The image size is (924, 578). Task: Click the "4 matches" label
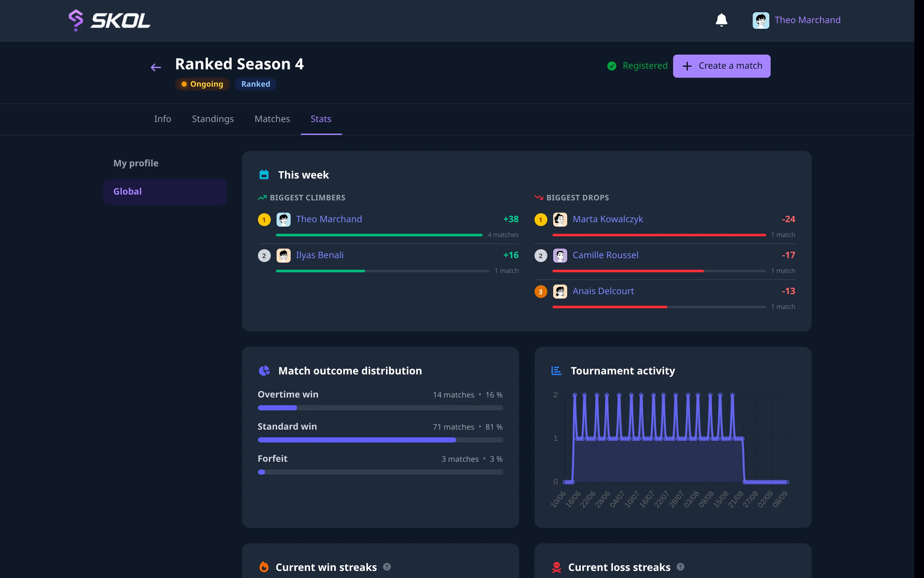coord(503,235)
